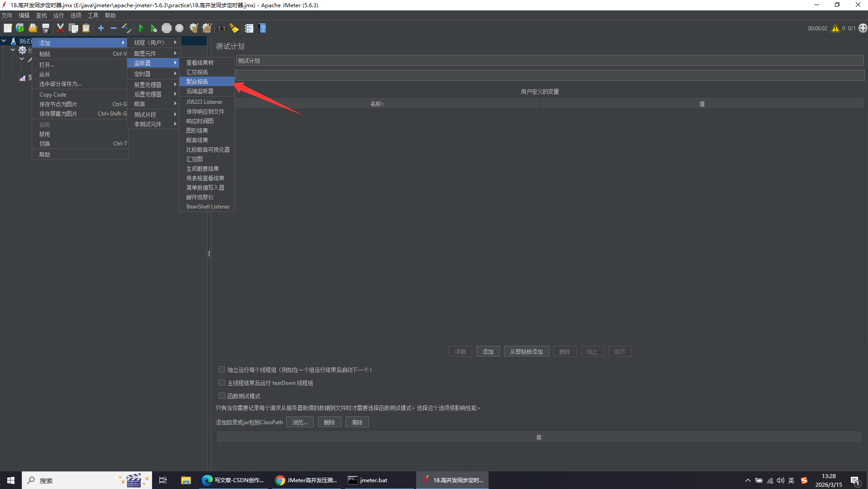Select 聚合报告 from the listener menu
Image resolution: width=868 pixels, height=489 pixels.
point(207,82)
